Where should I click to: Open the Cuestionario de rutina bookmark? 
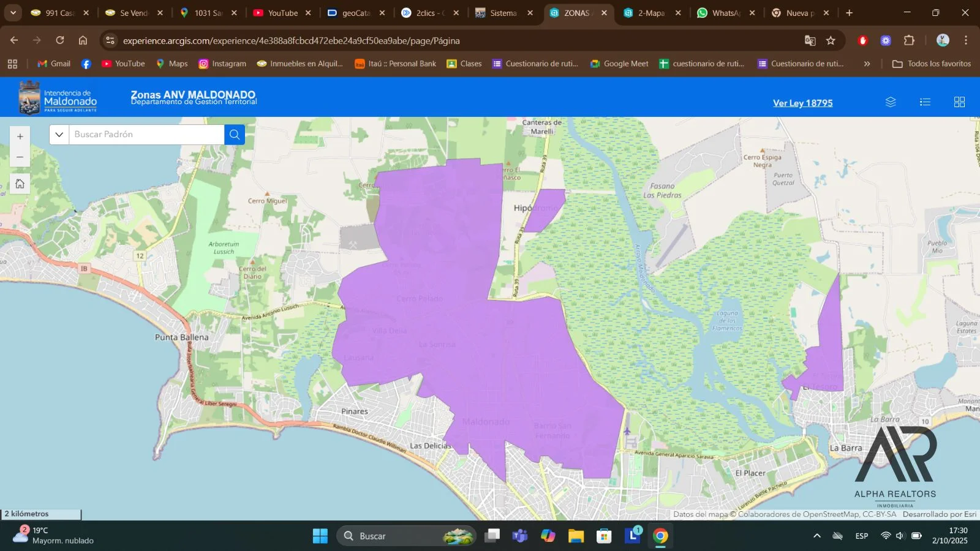tap(536, 64)
